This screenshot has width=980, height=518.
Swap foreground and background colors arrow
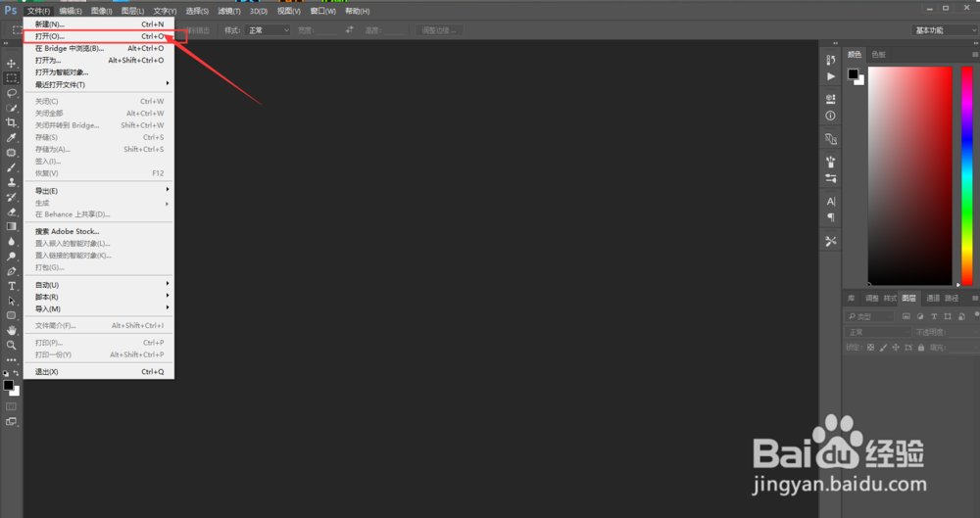[x=16, y=373]
